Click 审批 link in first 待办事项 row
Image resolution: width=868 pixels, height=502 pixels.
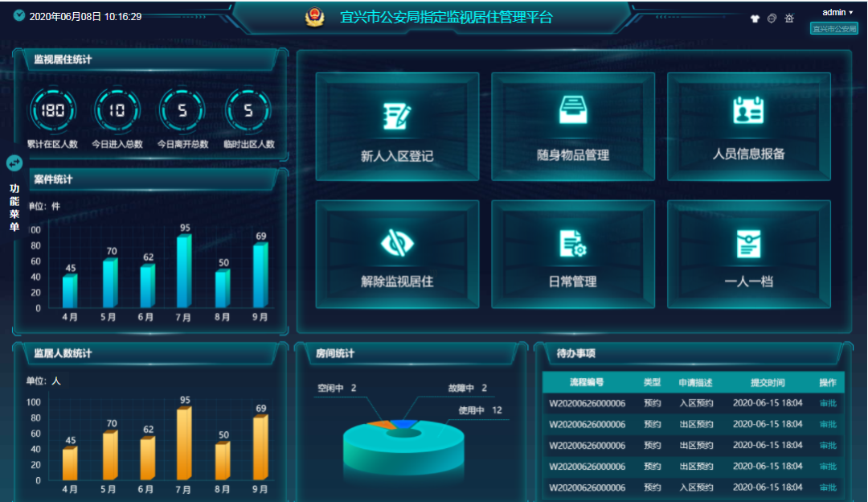point(828,403)
